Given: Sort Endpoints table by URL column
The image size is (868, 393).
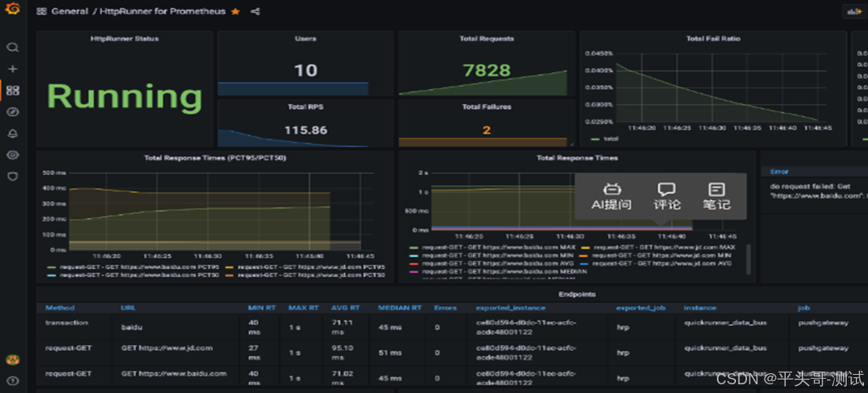Looking at the screenshot, I should click(128, 308).
